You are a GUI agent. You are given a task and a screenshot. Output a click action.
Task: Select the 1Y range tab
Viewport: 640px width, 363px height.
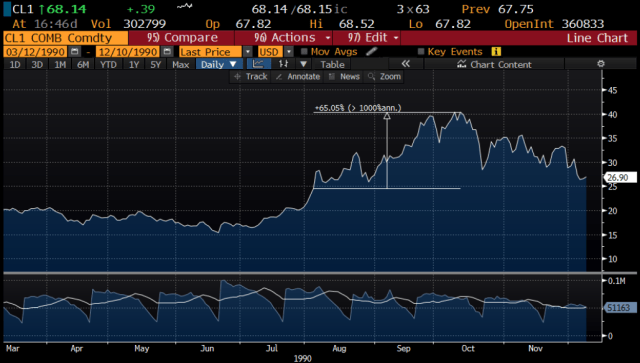click(x=134, y=64)
